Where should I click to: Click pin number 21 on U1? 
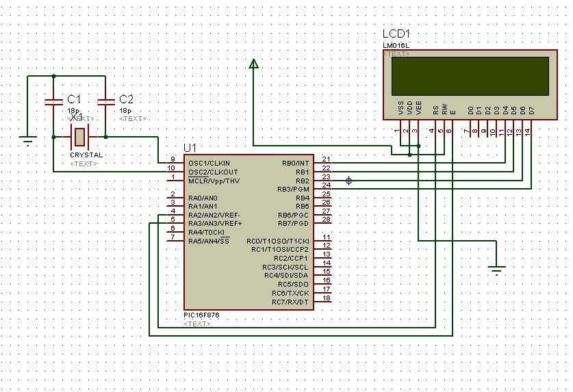pyautogui.click(x=327, y=159)
